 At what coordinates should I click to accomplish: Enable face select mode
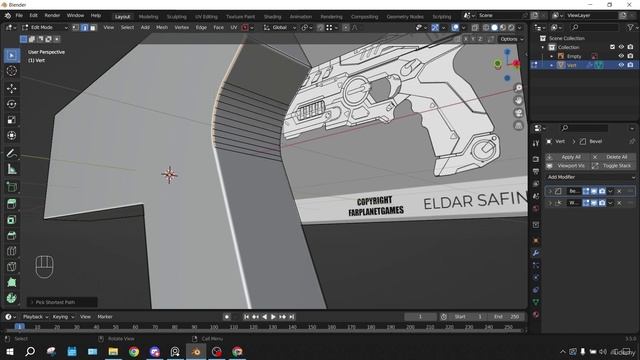[x=93, y=27]
